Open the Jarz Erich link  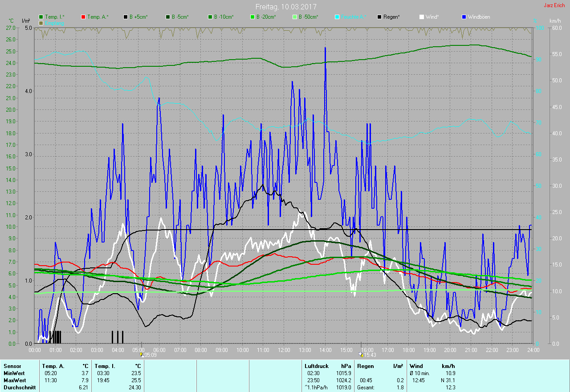click(x=555, y=6)
